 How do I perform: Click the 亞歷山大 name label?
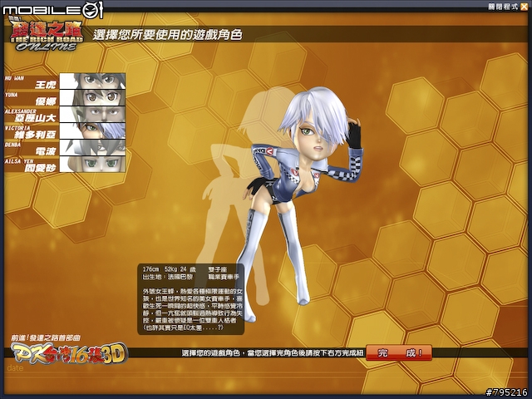coord(35,118)
